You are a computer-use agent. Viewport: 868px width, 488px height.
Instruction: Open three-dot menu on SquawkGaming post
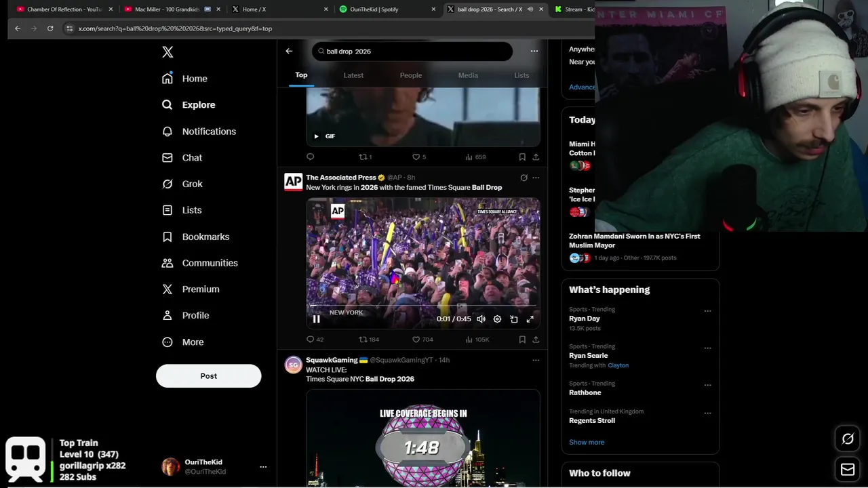point(536,361)
